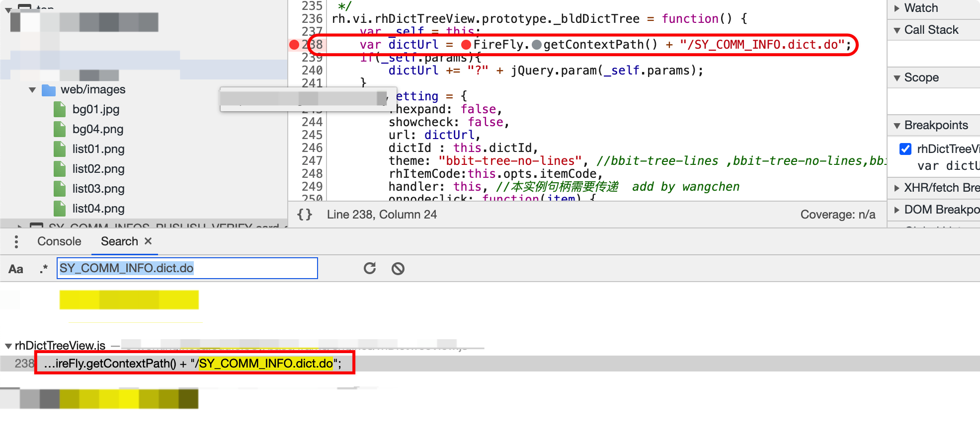Switch to the Console tab

(x=59, y=241)
